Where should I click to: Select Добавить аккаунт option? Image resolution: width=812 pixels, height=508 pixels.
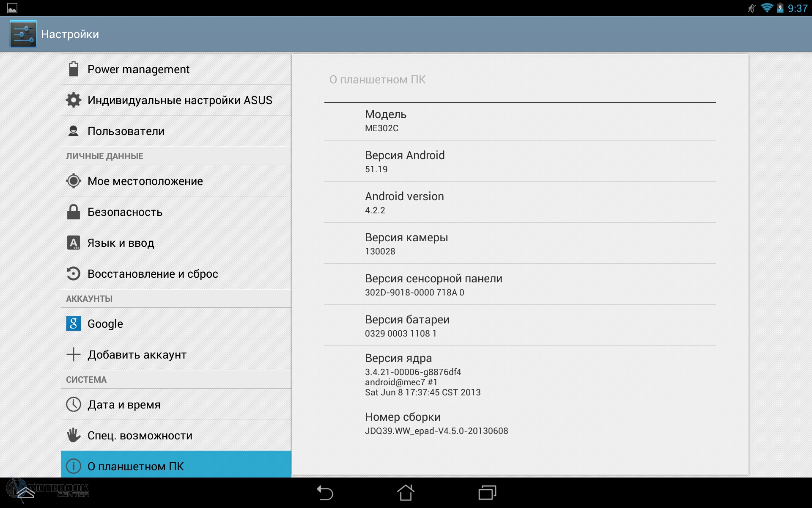137,355
